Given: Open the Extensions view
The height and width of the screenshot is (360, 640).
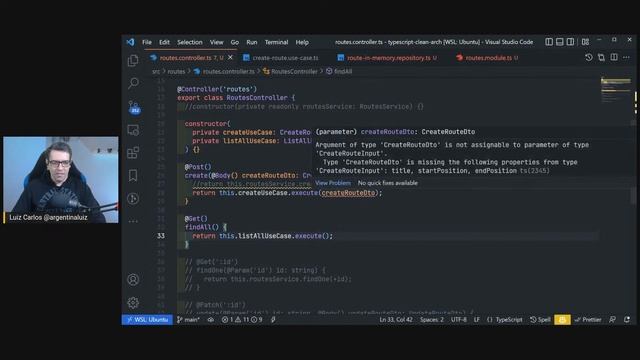Looking at the screenshot, I should point(133,153).
